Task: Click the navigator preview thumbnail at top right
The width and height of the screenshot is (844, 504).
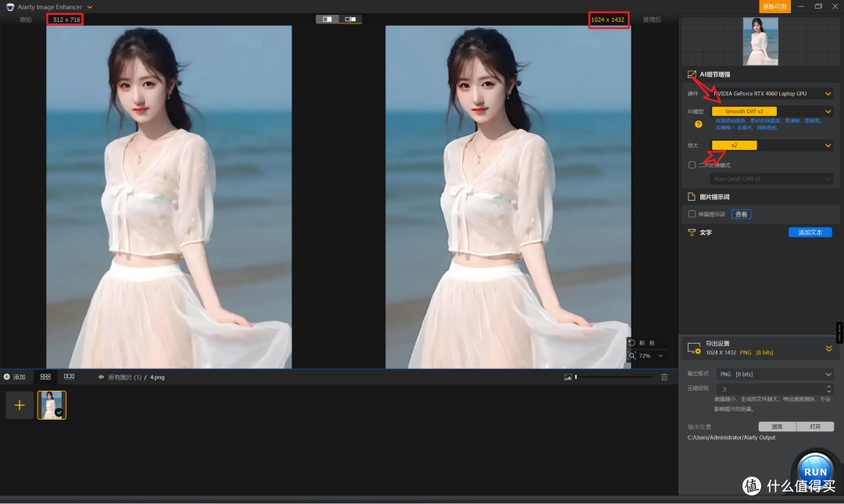Action: (760, 41)
